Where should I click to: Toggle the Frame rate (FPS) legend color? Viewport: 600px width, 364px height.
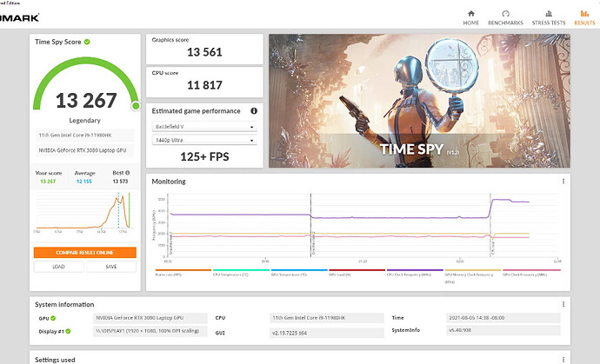pos(183,270)
